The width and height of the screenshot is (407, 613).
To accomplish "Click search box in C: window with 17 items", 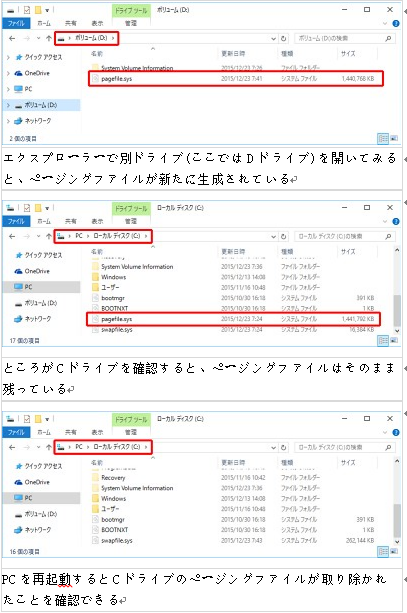I will point(344,237).
